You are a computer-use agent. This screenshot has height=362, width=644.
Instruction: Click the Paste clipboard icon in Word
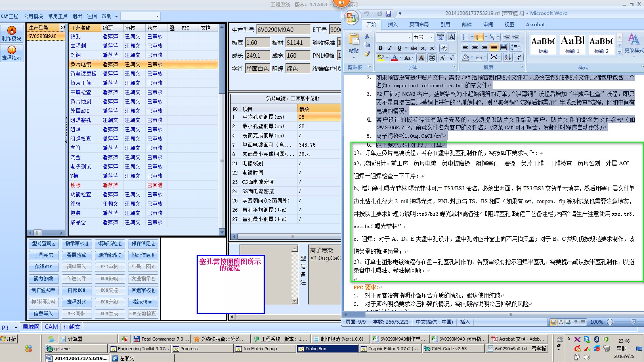[x=354, y=40]
